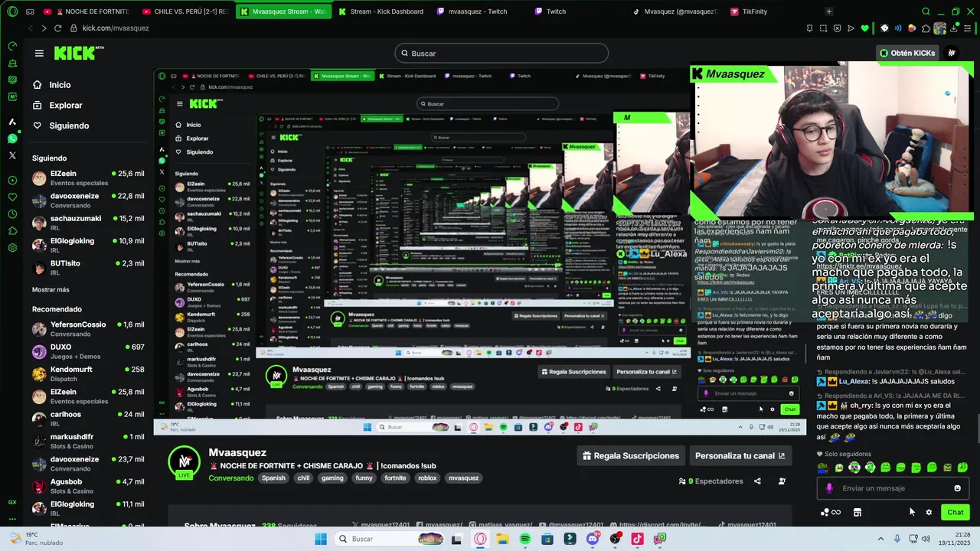This screenshot has height=551, width=980.
Task: Open Agusbob channel in Recomendado list
Action: (x=88, y=486)
